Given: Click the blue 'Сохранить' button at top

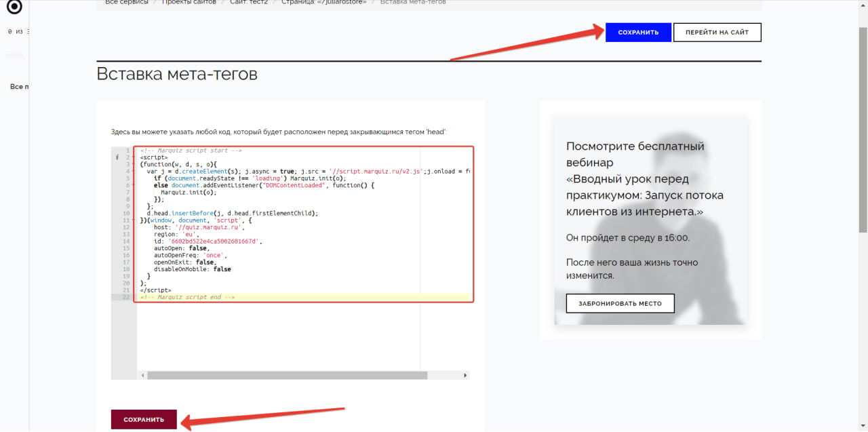Looking at the screenshot, I should click(x=638, y=33).
